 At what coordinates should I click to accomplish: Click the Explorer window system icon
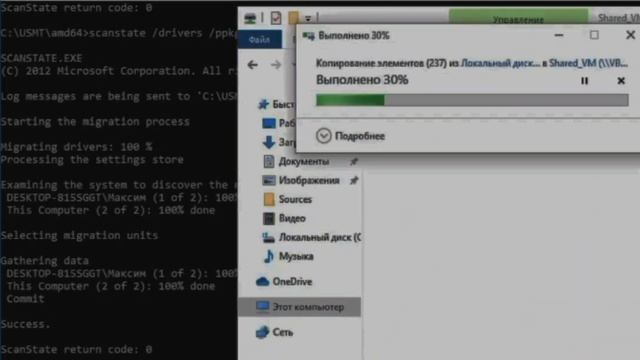250,18
